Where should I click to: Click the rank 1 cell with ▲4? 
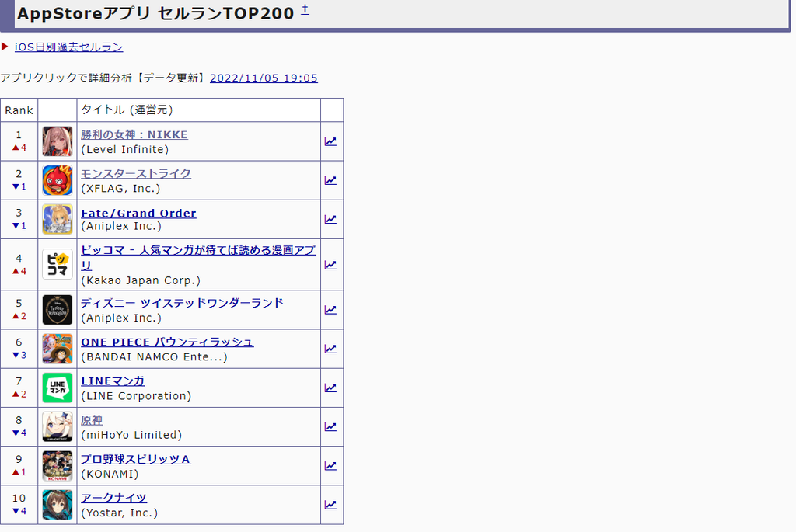(19, 141)
